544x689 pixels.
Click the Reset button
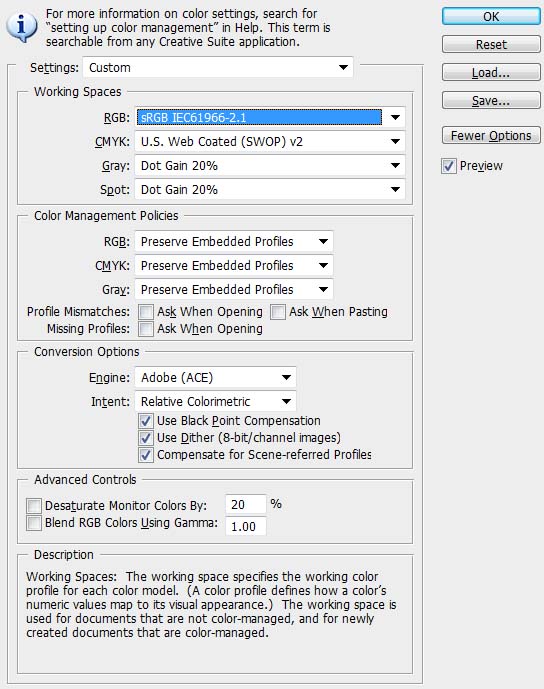(x=491, y=44)
